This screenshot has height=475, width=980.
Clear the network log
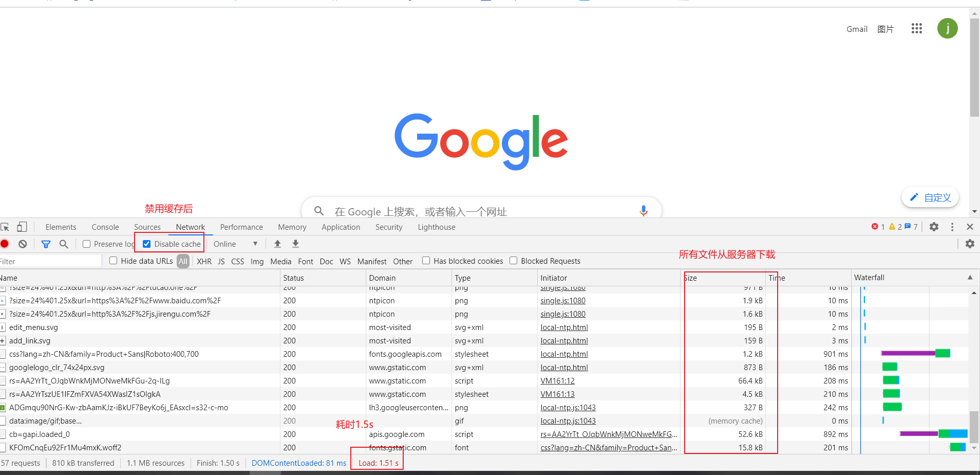23,244
